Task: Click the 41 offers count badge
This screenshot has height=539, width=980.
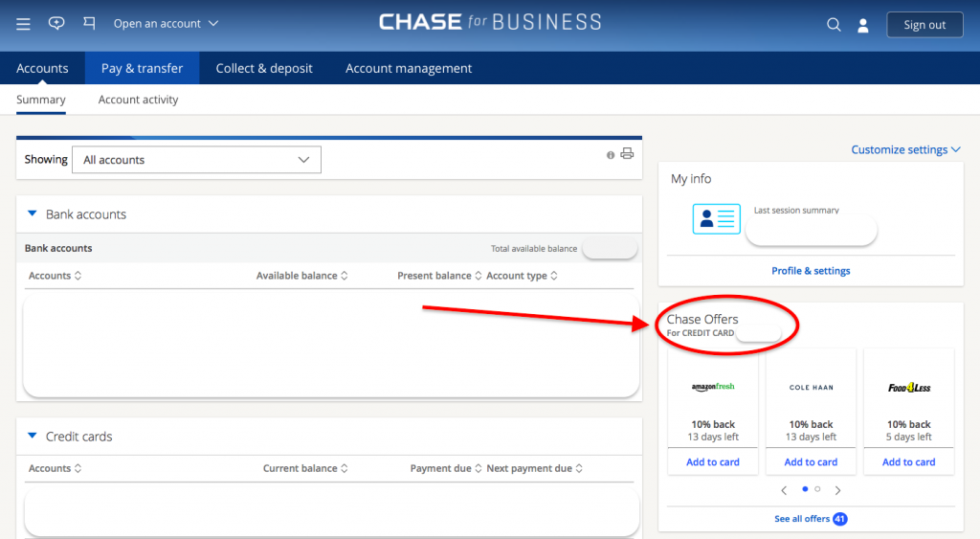Action: (x=840, y=519)
